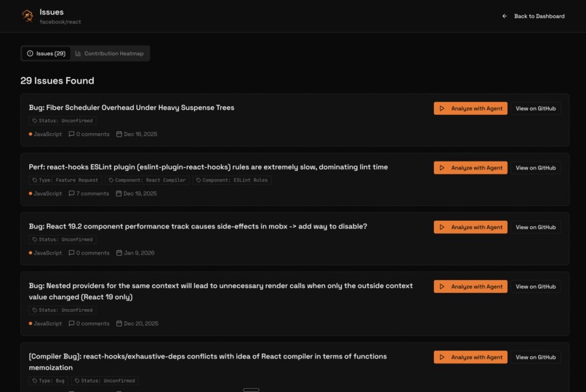
Task: Click the Type: Feature Request tag
Action: pos(65,180)
